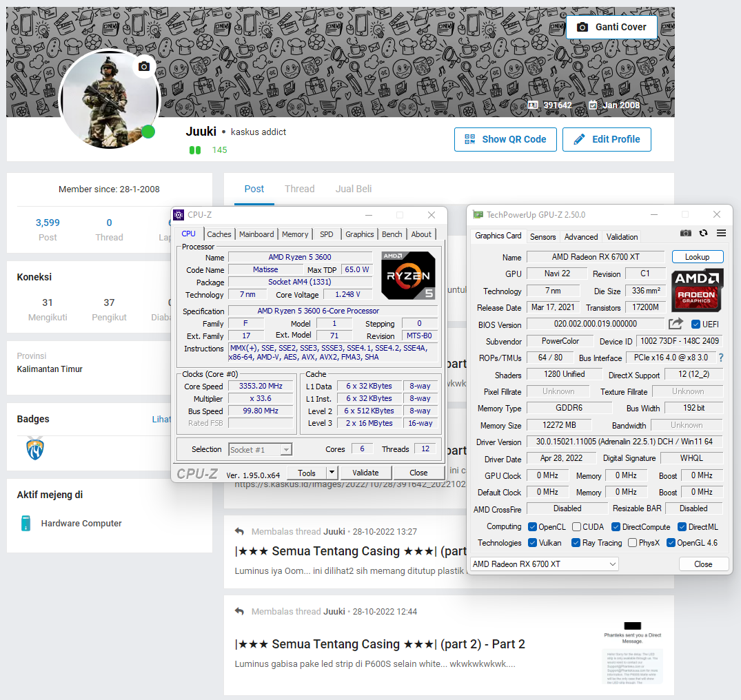
Task: Open Hardware Computer forum link
Action: click(x=81, y=524)
